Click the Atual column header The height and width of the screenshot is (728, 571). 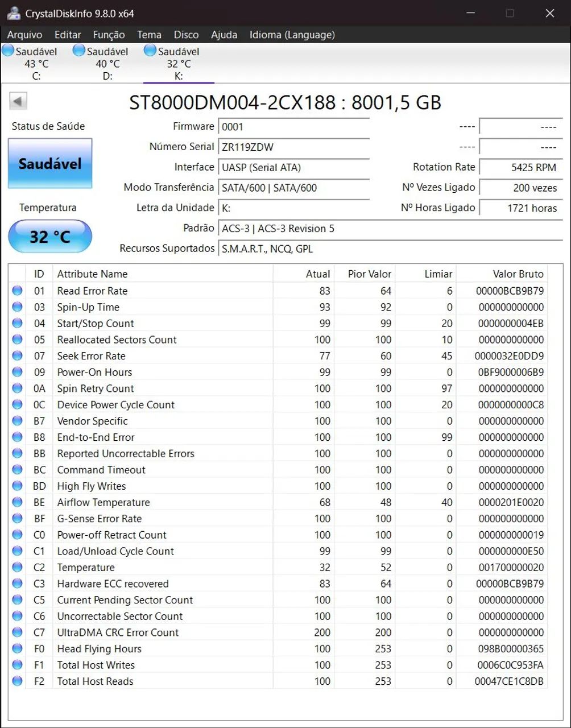pyautogui.click(x=304, y=274)
